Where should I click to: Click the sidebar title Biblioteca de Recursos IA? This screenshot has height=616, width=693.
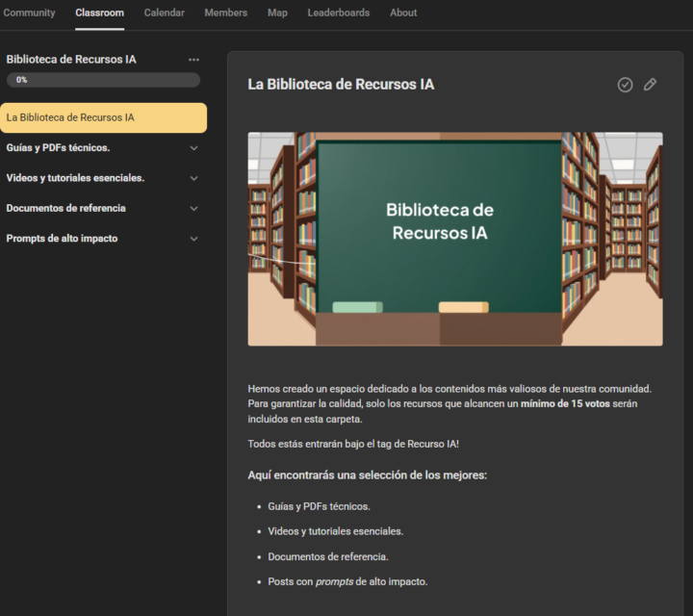71,60
